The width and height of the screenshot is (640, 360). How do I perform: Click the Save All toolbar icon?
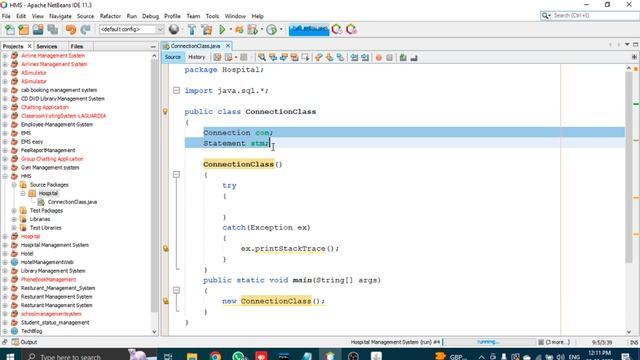pos(53,29)
